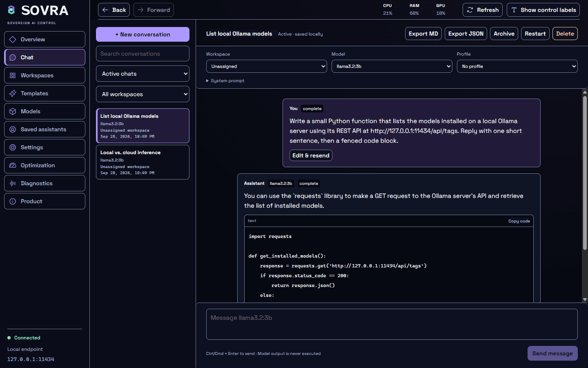
Task: Open Diagnostics via its waveform icon
Action: point(13,183)
